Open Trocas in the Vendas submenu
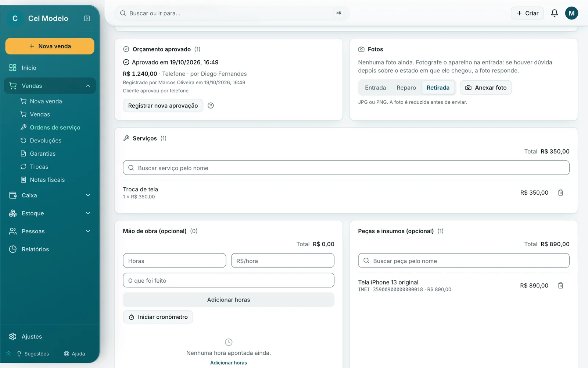 pyautogui.click(x=39, y=167)
